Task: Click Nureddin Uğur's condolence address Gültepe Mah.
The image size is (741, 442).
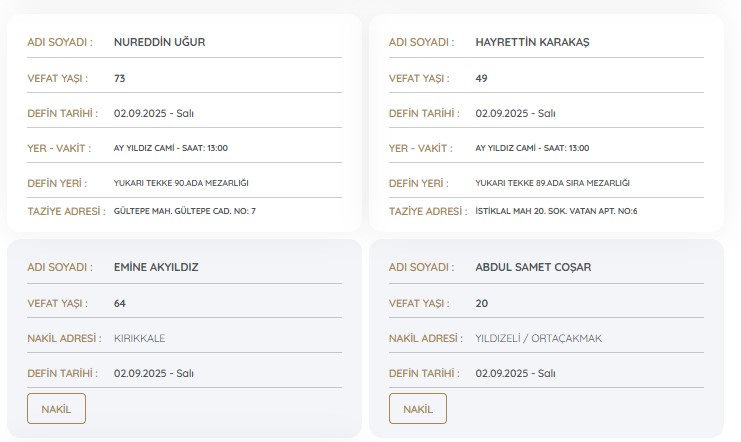Action: (x=185, y=211)
